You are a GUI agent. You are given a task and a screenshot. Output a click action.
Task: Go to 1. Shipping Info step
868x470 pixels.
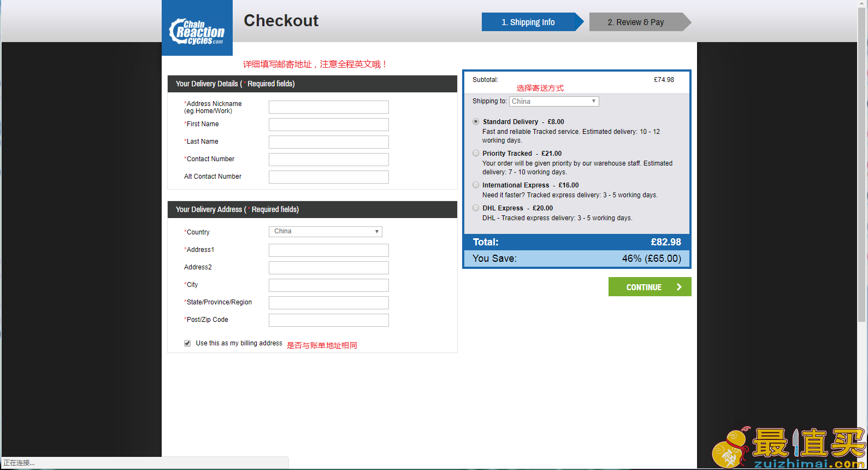pos(533,22)
